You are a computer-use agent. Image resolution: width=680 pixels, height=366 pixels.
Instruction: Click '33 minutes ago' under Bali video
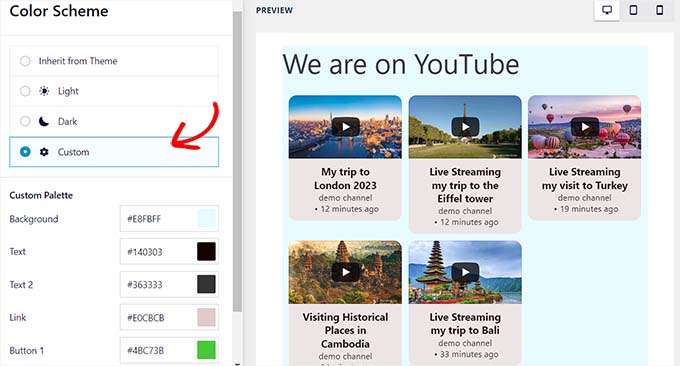click(x=469, y=354)
